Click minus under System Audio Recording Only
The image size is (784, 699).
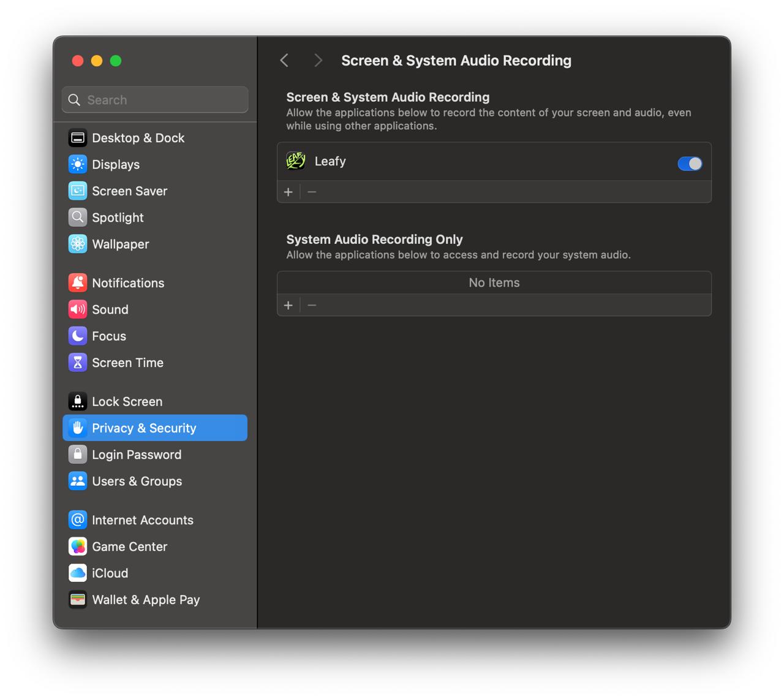click(x=312, y=305)
